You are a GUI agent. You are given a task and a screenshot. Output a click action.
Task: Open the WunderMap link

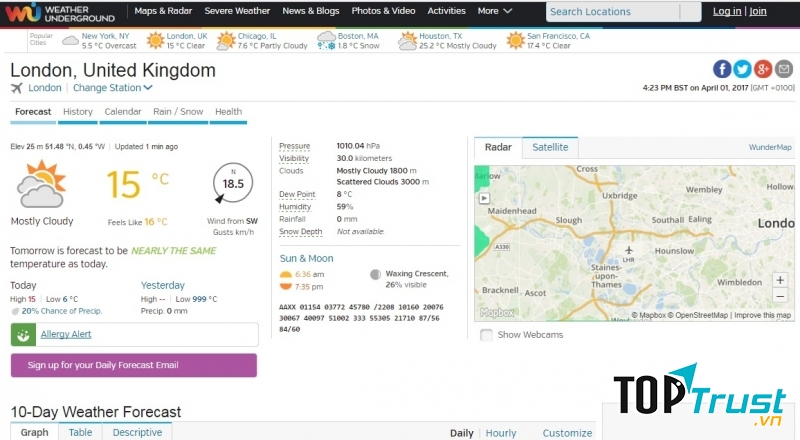pyautogui.click(x=770, y=147)
